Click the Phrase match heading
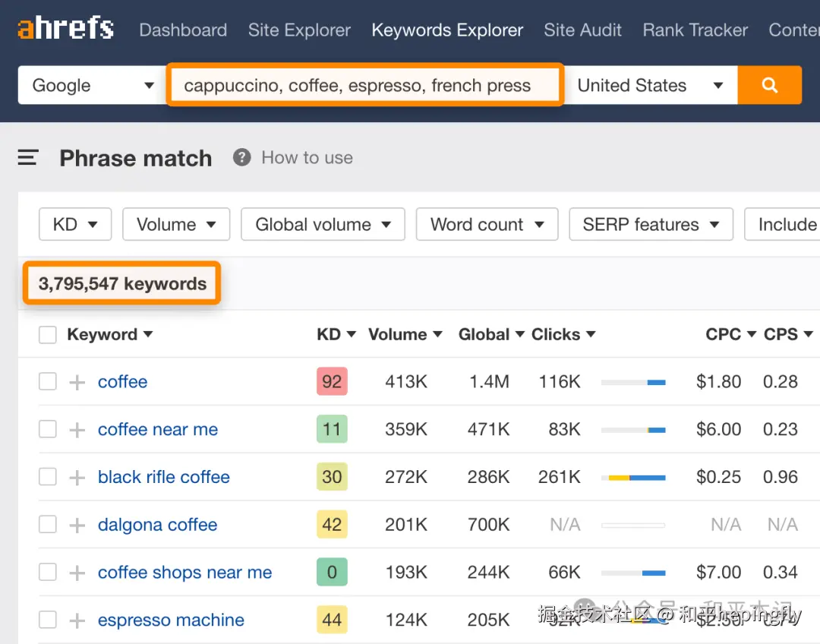Viewport: 820px width, 644px height. tap(135, 158)
